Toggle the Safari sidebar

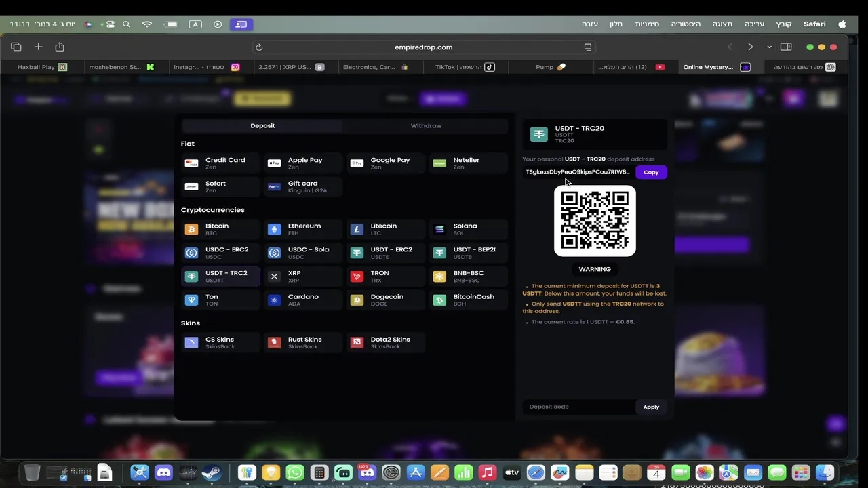pyautogui.click(x=786, y=47)
